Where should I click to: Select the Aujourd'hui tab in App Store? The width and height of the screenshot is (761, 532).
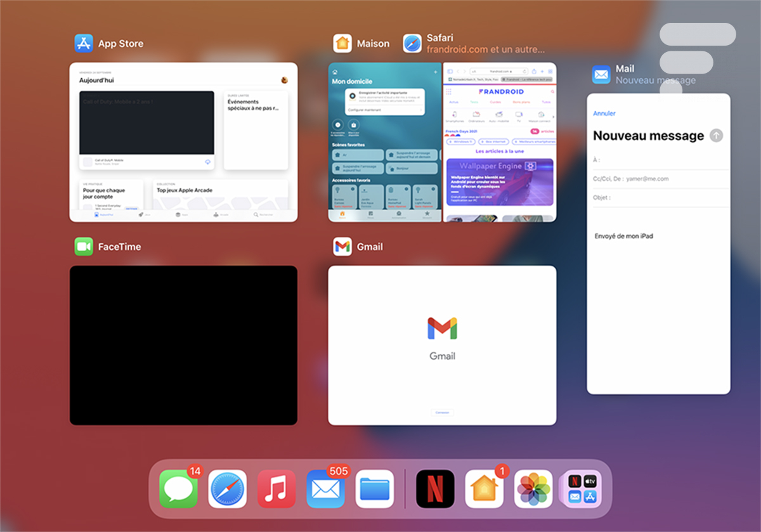(x=103, y=215)
